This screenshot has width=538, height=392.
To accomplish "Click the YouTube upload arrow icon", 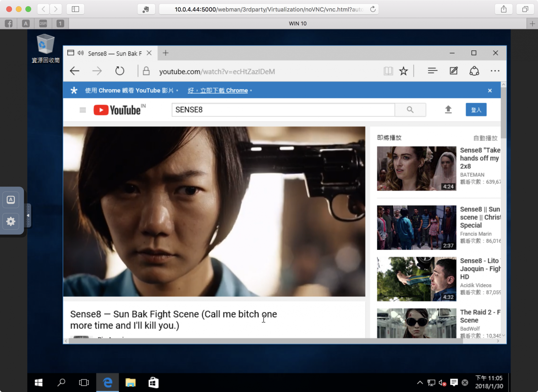I will [448, 110].
